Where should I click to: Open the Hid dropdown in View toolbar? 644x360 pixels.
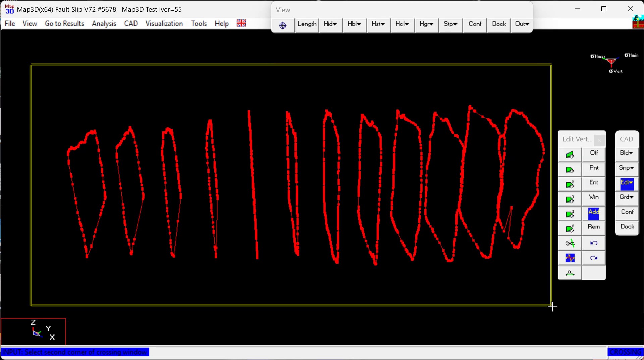point(330,24)
